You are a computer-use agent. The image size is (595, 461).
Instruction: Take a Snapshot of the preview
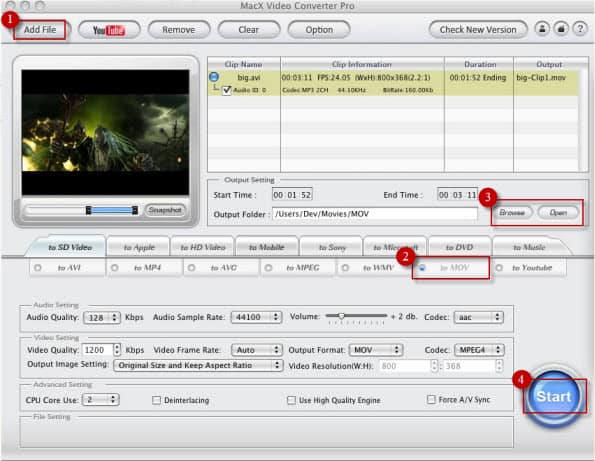point(165,210)
